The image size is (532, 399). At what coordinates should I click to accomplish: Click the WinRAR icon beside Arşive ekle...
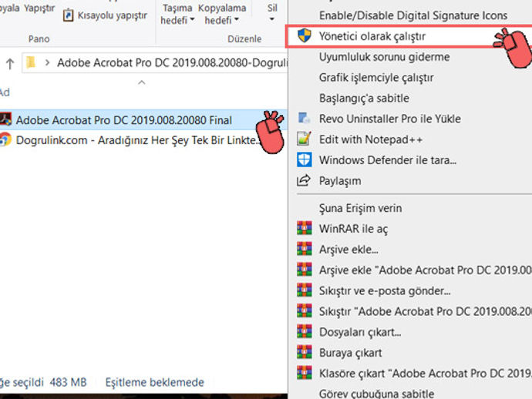(x=305, y=249)
